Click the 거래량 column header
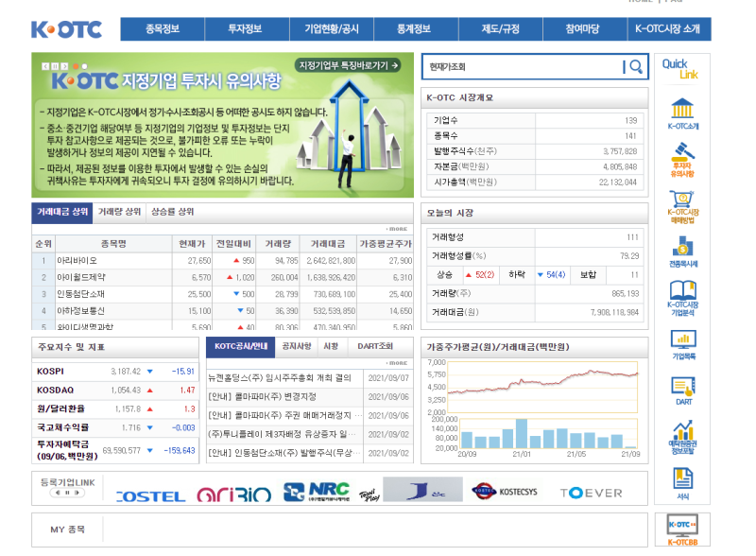This screenshot has height=556, width=756. click(278, 244)
